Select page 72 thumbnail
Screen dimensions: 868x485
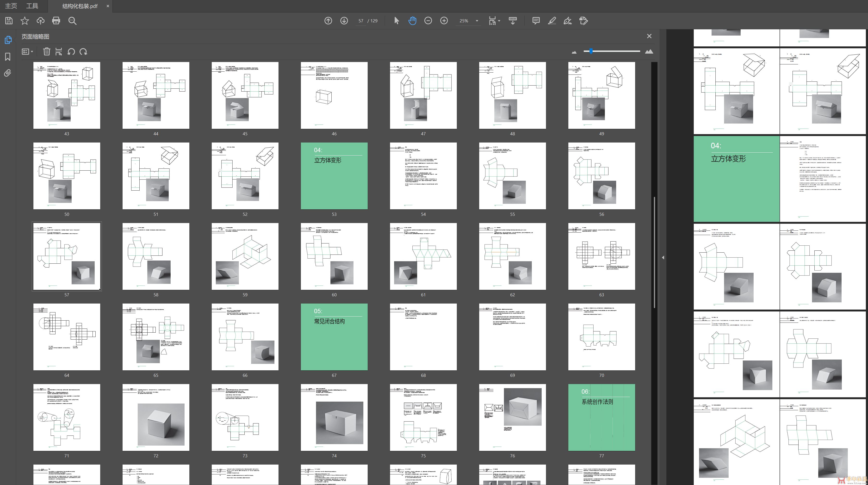pos(156,418)
